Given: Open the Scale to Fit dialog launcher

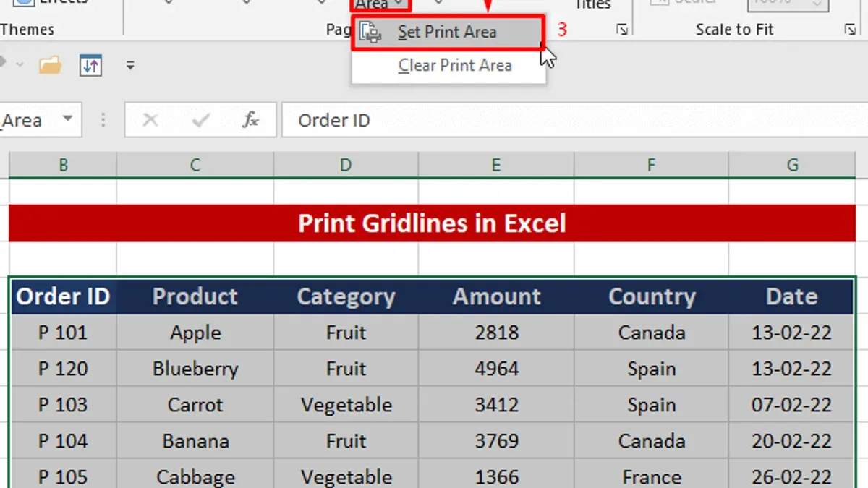Looking at the screenshot, I should [850, 30].
